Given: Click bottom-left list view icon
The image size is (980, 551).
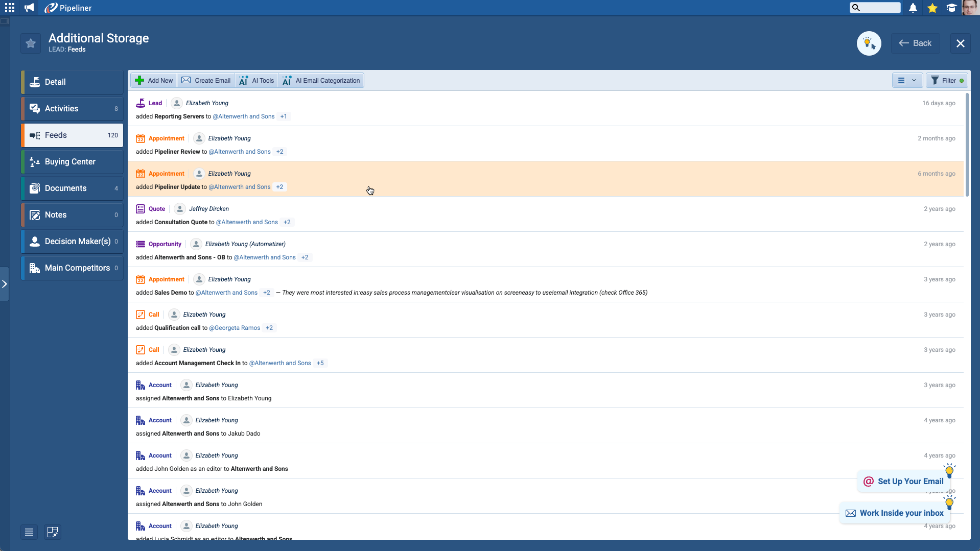Looking at the screenshot, I should (29, 532).
